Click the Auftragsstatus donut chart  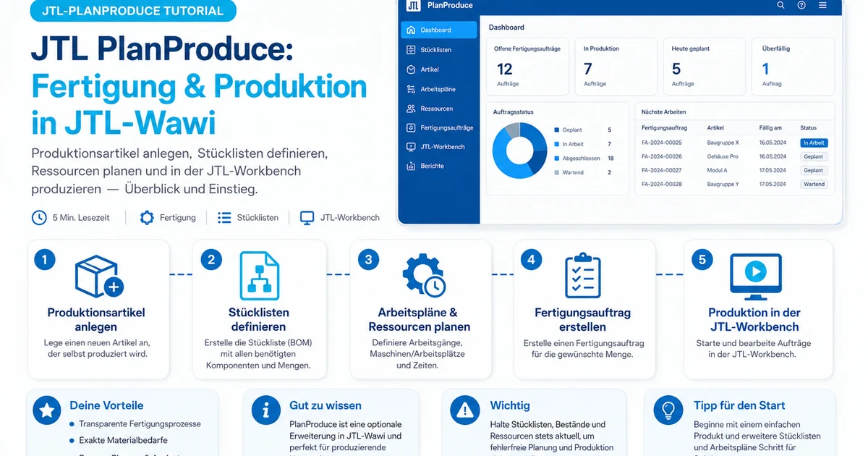pos(520,151)
